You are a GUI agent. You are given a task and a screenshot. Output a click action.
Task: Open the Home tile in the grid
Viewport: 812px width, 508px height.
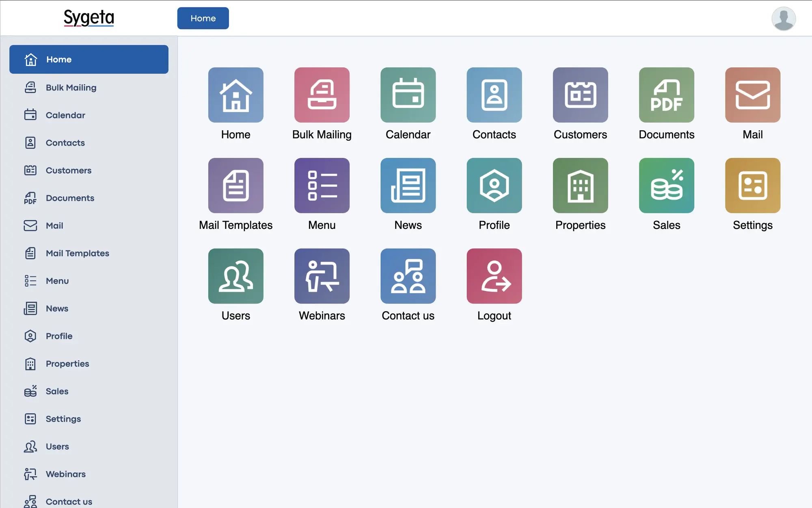[235, 95]
